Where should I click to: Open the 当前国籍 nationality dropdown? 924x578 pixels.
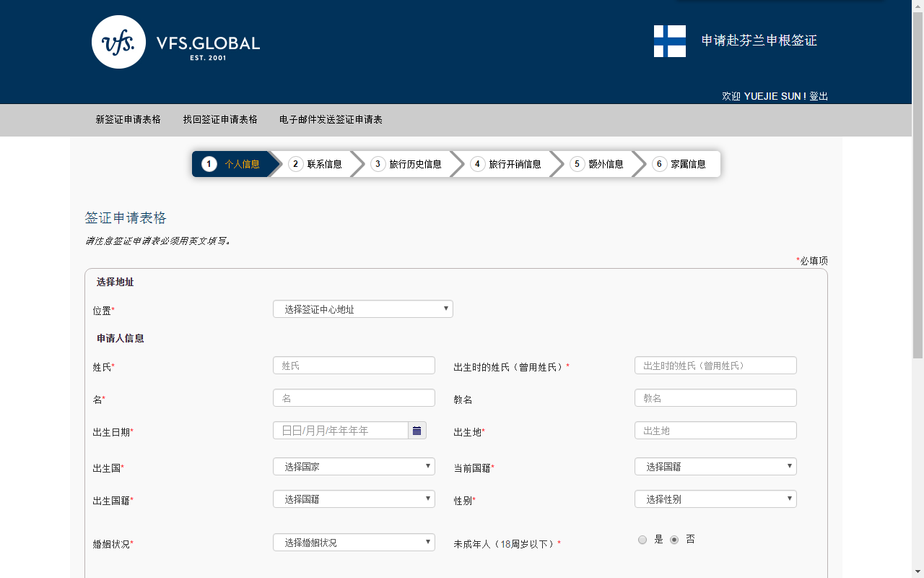tap(715, 467)
